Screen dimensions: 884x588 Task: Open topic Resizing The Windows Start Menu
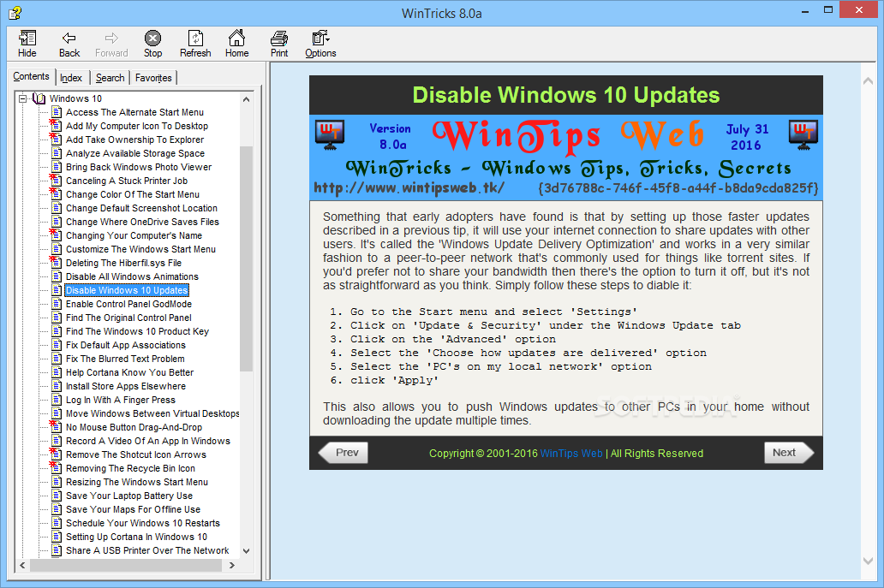[136, 482]
